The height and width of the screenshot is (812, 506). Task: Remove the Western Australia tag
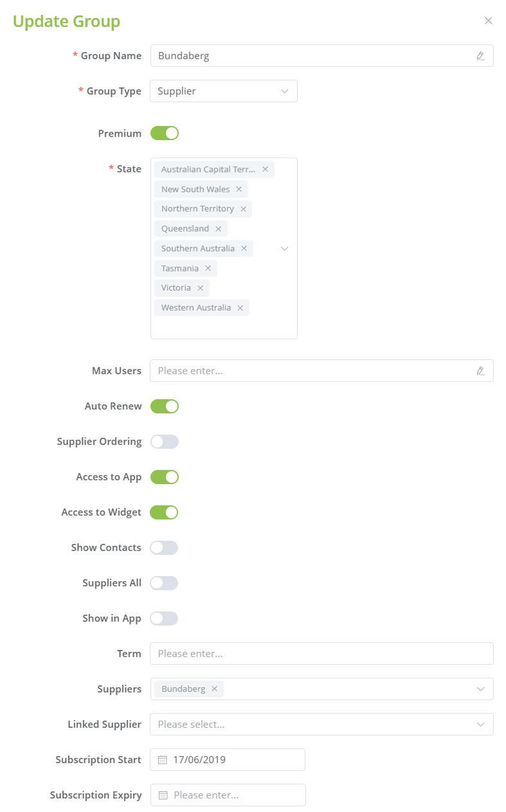(240, 308)
